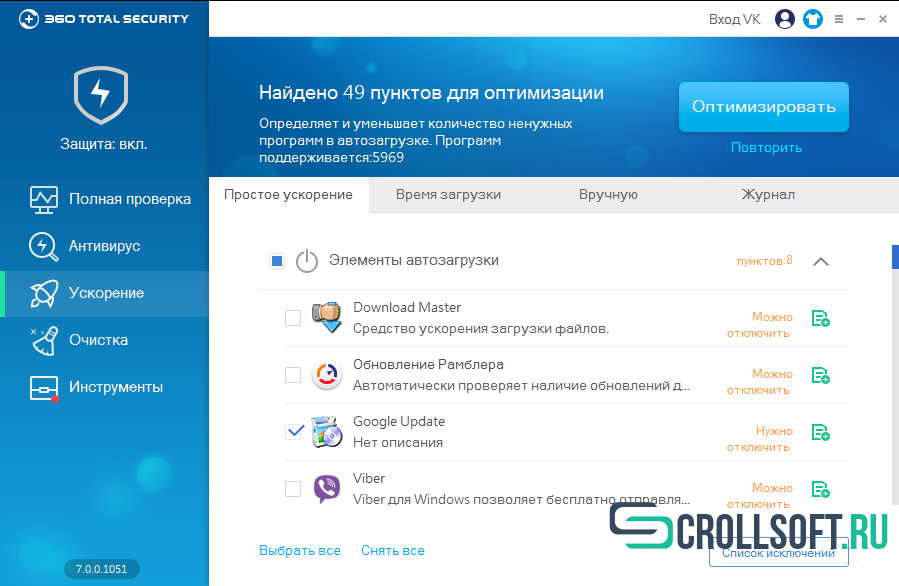Click the Полная проверка monitor icon

coord(44,200)
